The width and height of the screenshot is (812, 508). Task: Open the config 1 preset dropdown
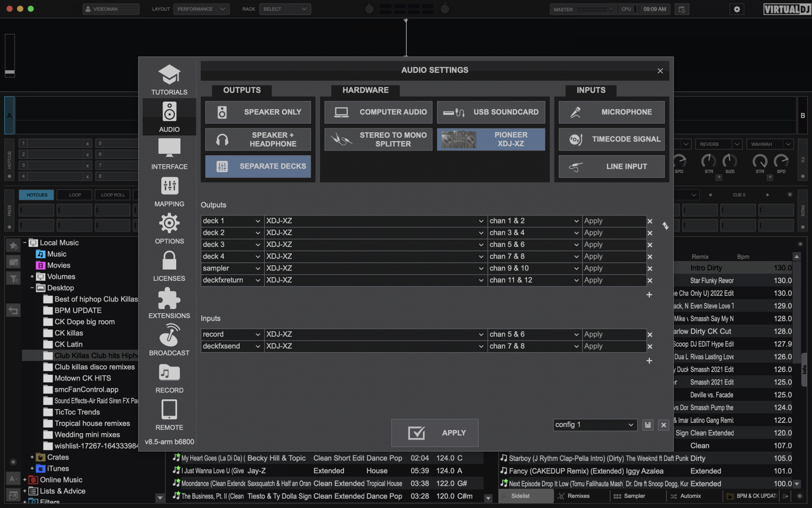595,425
